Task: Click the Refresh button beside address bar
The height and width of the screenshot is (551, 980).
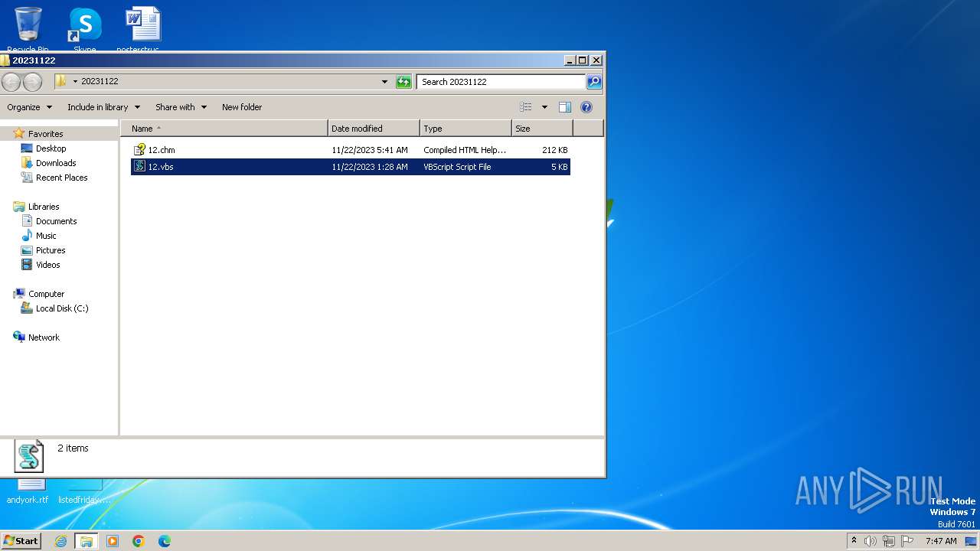Action: click(403, 82)
